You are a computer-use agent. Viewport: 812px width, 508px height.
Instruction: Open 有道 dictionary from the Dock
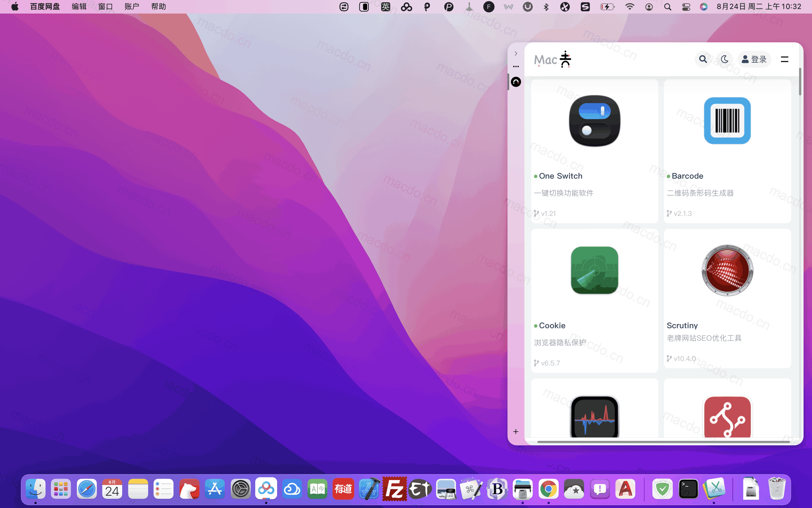coord(343,489)
